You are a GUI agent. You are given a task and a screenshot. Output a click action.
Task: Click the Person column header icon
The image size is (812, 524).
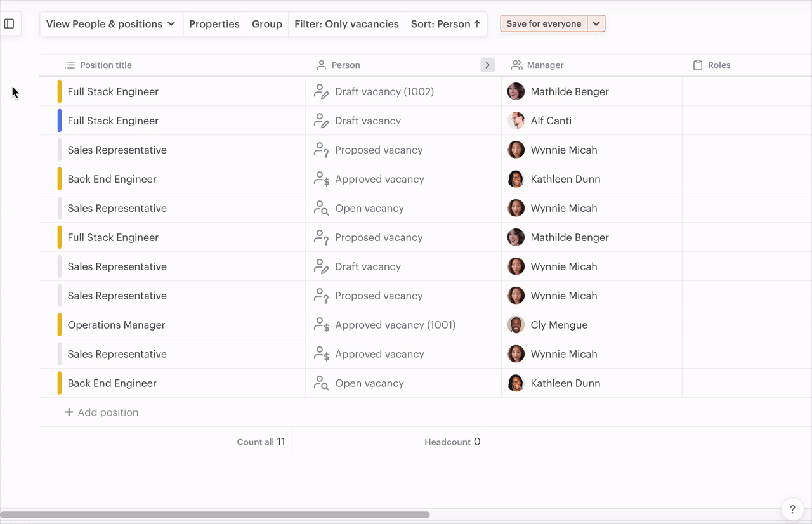(321, 65)
